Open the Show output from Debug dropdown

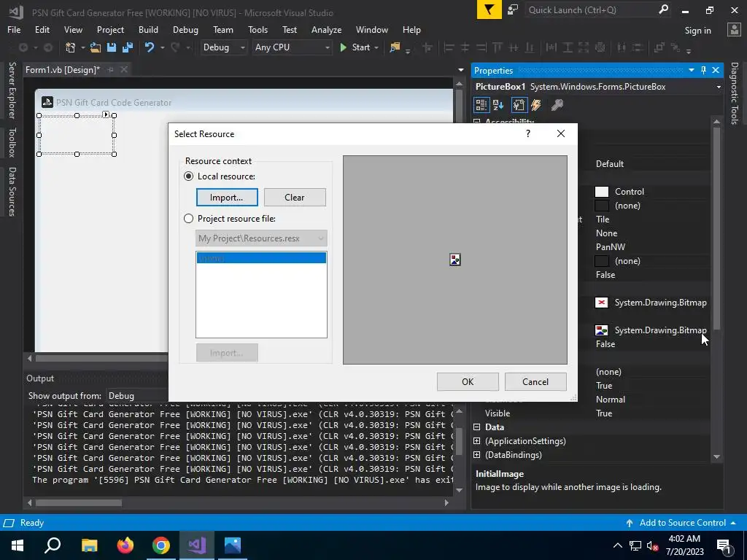click(137, 396)
